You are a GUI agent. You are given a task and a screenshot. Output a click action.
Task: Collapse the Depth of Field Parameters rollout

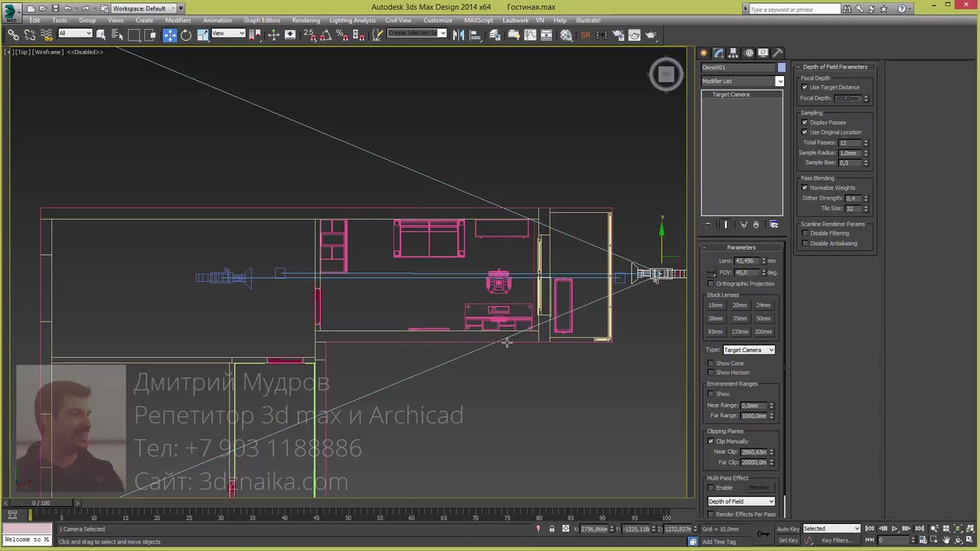pos(835,67)
